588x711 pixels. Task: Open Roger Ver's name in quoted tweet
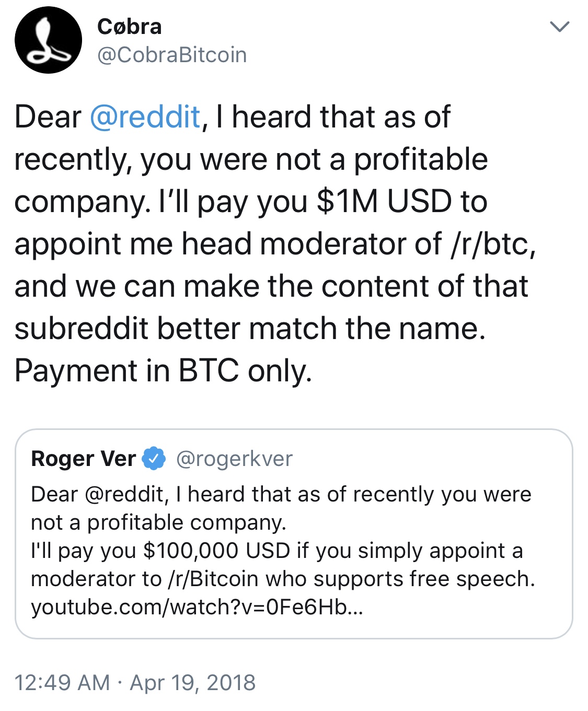tap(84, 459)
